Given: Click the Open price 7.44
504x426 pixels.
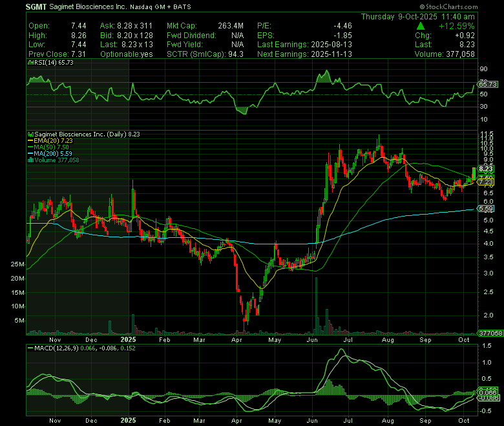Looking at the screenshot, I should (x=79, y=26).
